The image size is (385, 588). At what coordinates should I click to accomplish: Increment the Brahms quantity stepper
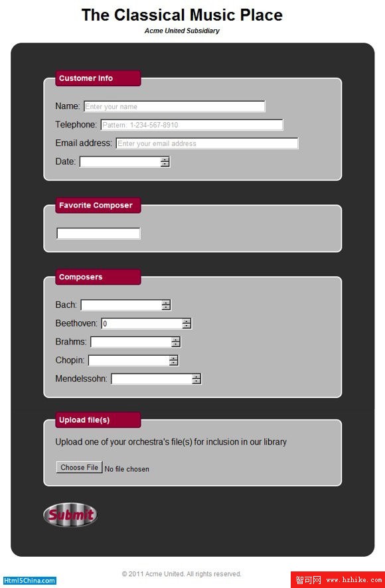point(176,339)
